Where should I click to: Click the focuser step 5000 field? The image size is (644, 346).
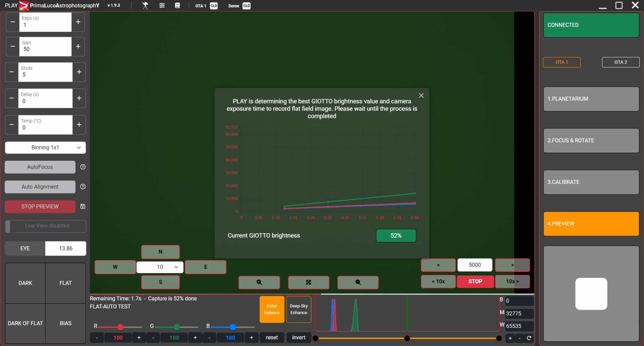click(x=475, y=265)
